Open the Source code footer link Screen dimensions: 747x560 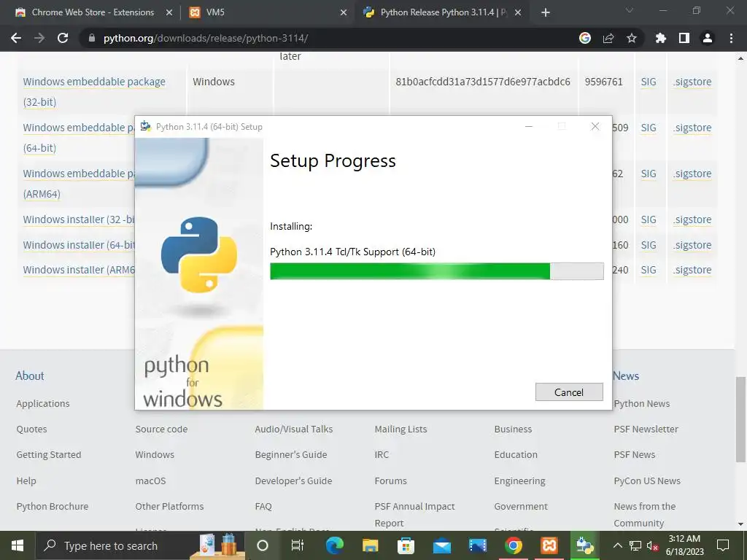click(161, 429)
